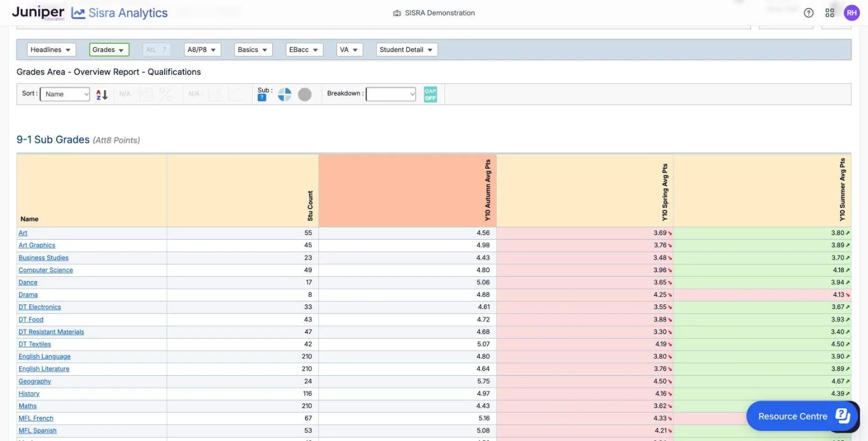Click Drama's Summer value 4.13
The width and height of the screenshot is (868, 441).
838,295
